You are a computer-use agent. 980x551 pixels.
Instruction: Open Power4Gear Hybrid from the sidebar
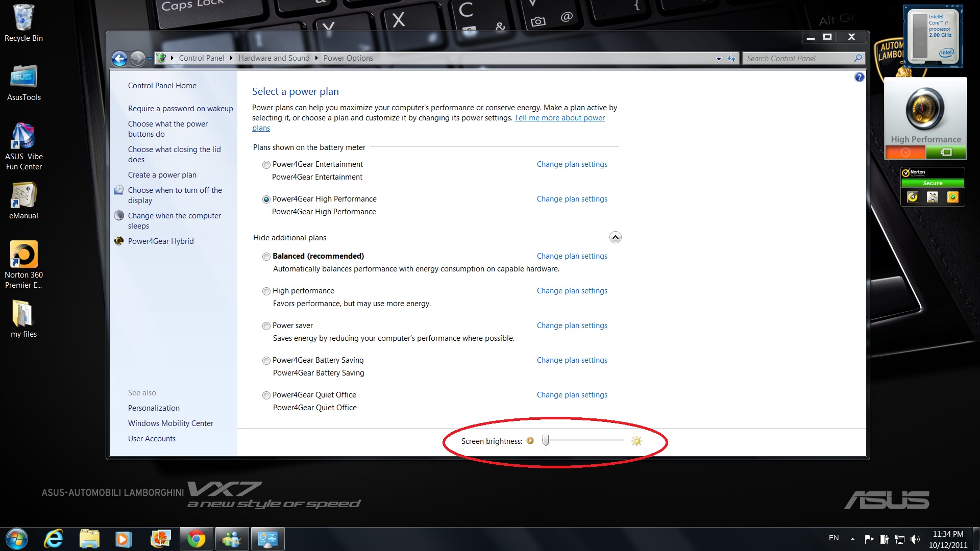pyautogui.click(x=160, y=241)
